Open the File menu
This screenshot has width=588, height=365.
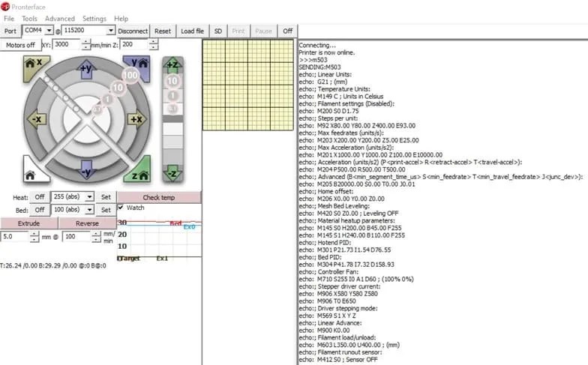[9, 18]
